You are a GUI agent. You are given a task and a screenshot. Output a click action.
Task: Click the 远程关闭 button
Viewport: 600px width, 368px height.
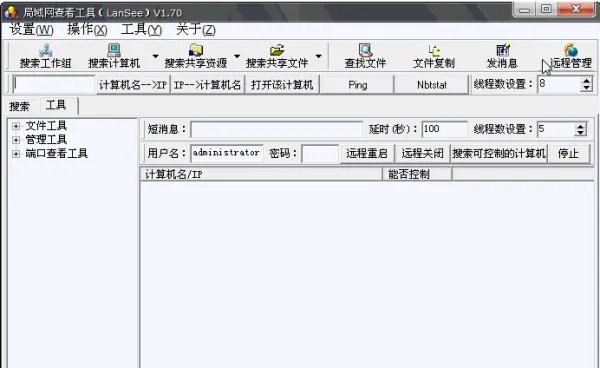click(x=422, y=153)
